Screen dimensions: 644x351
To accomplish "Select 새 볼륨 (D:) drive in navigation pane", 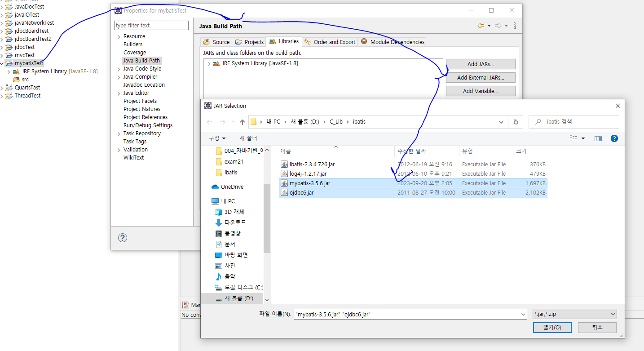I will coord(238,298).
